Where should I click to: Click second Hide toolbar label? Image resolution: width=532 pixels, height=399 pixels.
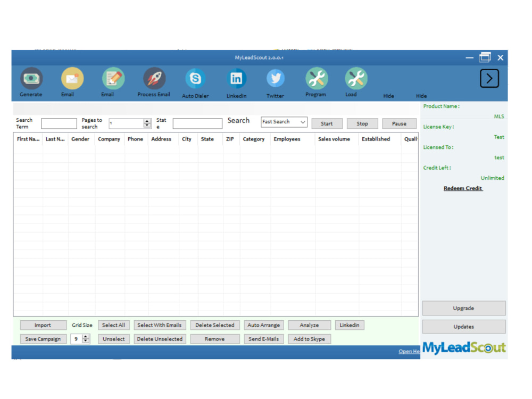tap(422, 96)
